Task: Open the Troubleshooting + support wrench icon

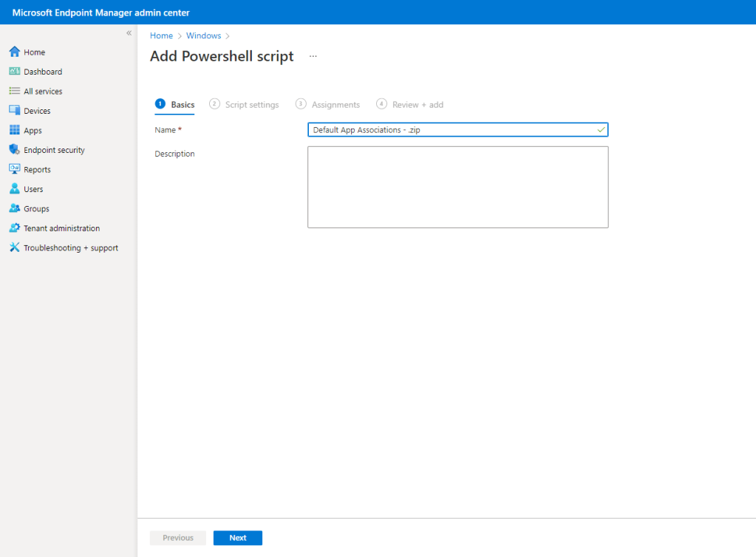Action: (x=14, y=248)
